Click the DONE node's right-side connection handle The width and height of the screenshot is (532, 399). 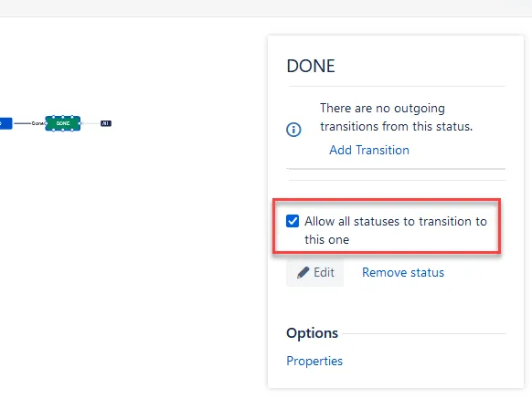(x=80, y=123)
